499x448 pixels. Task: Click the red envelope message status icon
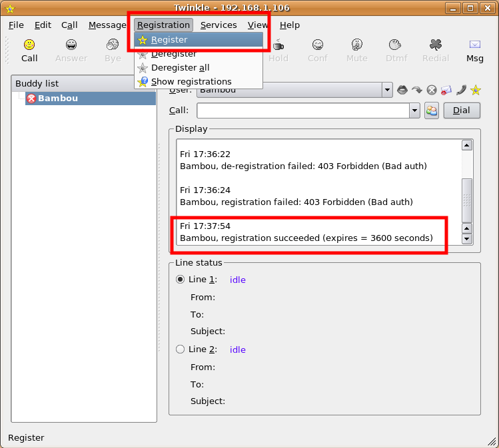pyautogui.click(x=446, y=91)
